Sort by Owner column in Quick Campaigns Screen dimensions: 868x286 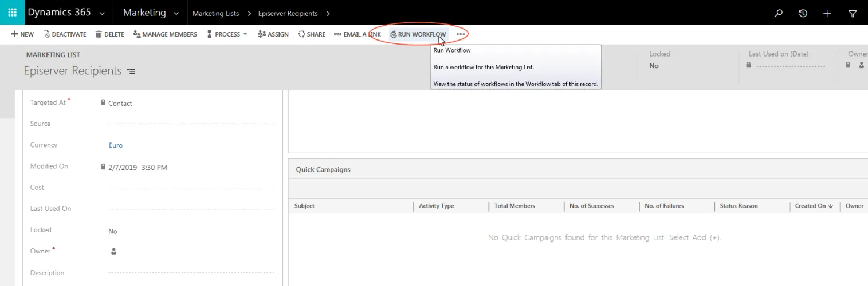click(854, 206)
